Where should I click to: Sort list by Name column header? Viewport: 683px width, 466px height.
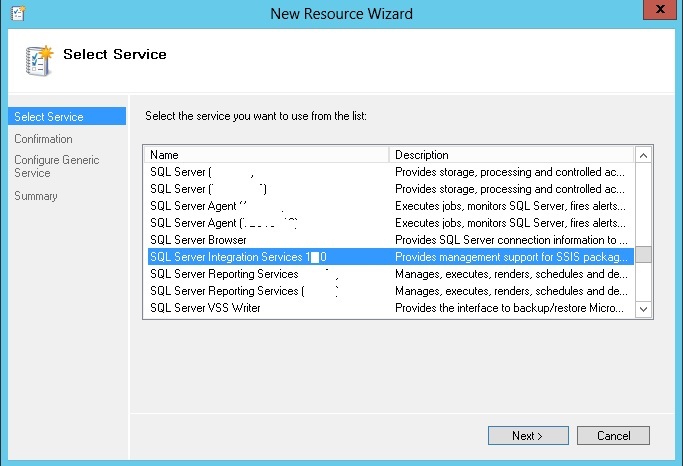pos(266,155)
